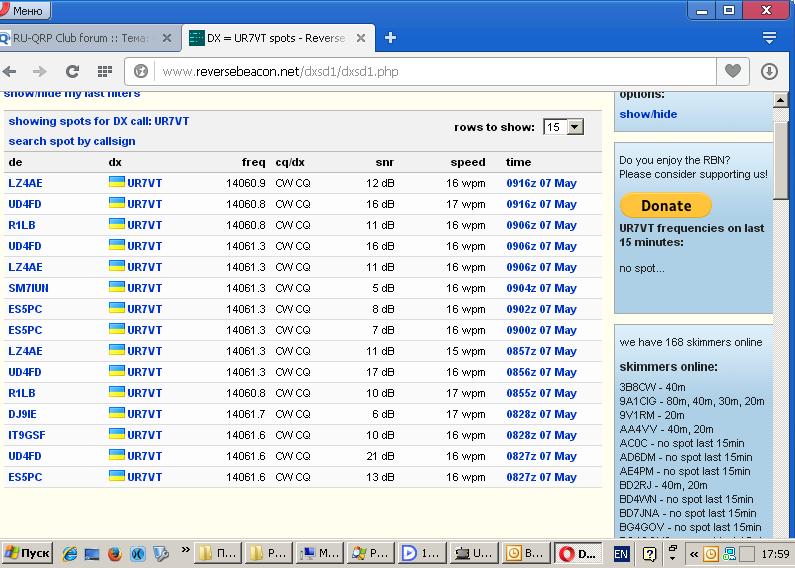
Task: Click the 3B8CW - 40m skimmer entry
Action: [653, 387]
